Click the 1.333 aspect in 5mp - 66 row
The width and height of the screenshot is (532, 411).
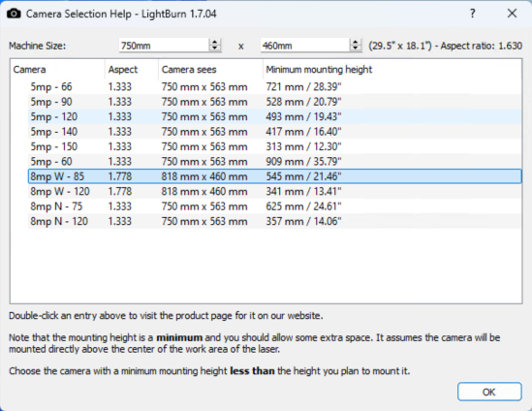(x=120, y=87)
